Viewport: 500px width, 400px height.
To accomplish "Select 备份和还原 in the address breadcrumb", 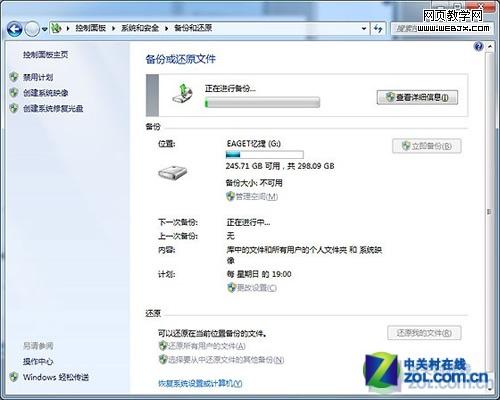I will tap(193, 28).
